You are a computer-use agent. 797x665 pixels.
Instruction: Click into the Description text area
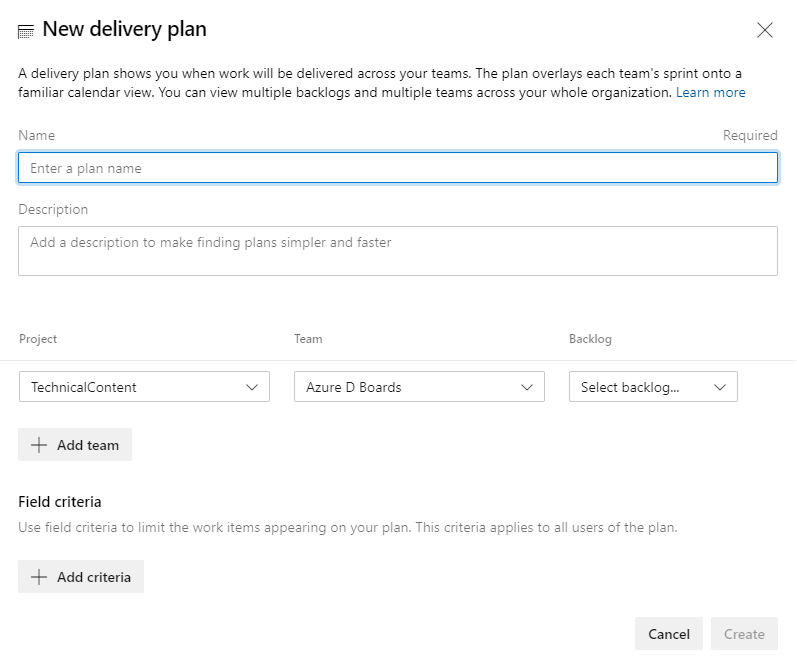pos(398,251)
